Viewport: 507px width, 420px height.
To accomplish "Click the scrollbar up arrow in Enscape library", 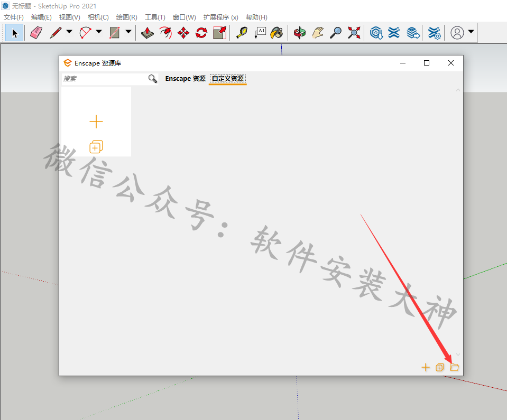I will pyautogui.click(x=458, y=90).
